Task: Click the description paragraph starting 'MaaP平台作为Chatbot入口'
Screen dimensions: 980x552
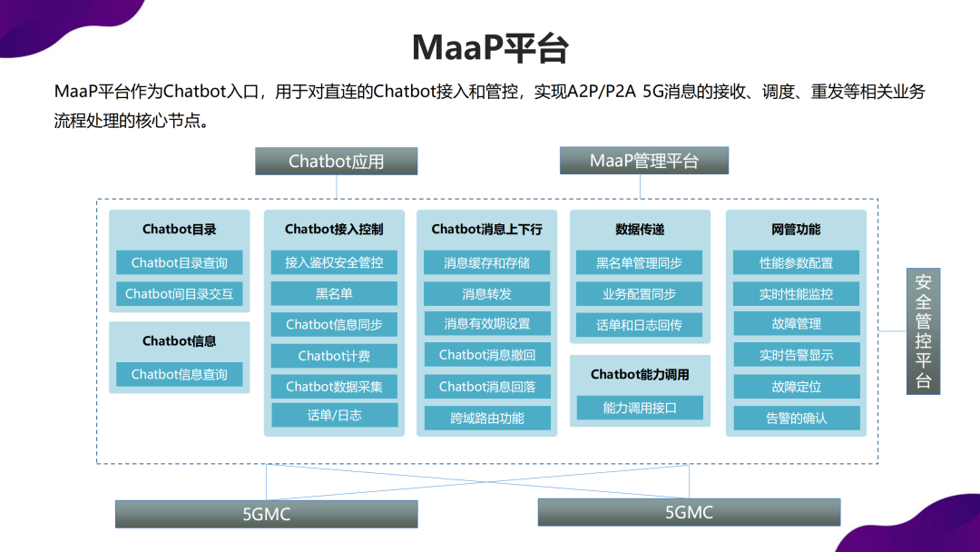Action: click(489, 105)
